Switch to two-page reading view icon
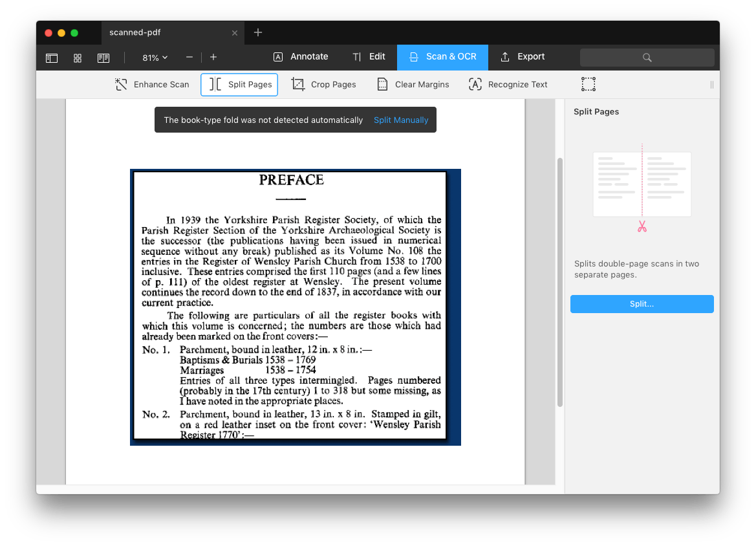The image size is (756, 546). 103,58
